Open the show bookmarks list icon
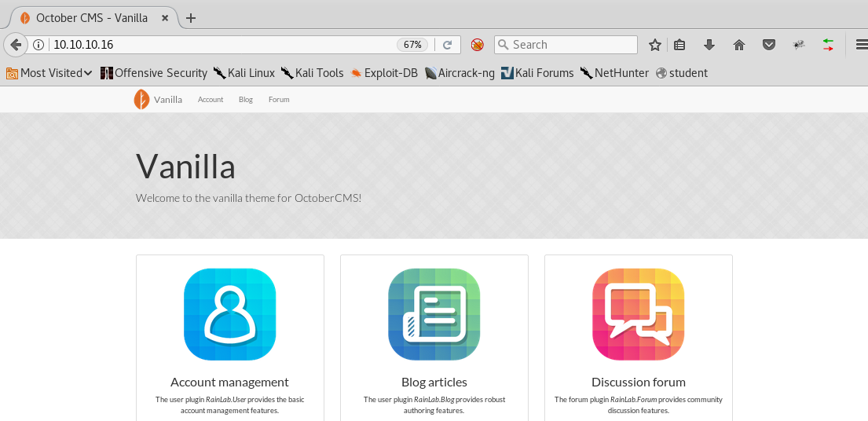The width and height of the screenshot is (868, 421). pyautogui.click(x=680, y=45)
